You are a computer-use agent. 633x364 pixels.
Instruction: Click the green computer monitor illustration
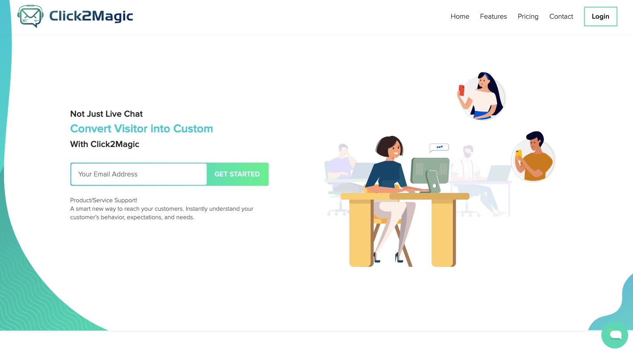[430, 174]
